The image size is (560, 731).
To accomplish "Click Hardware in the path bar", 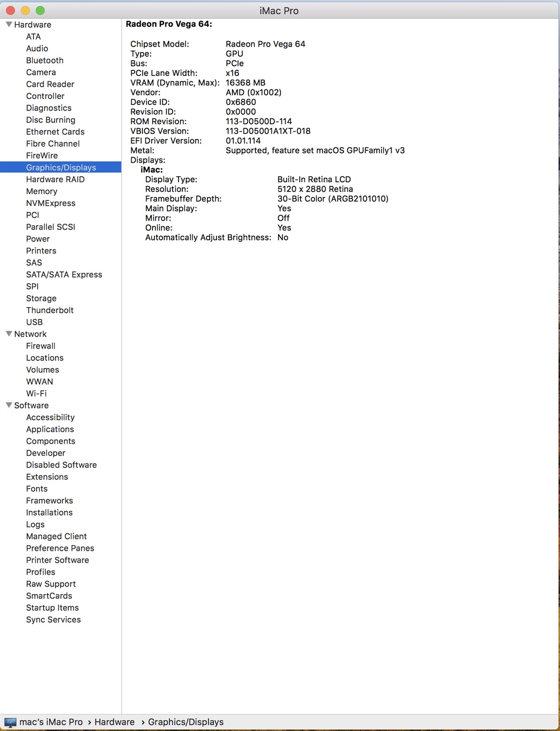I will point(115,722).
